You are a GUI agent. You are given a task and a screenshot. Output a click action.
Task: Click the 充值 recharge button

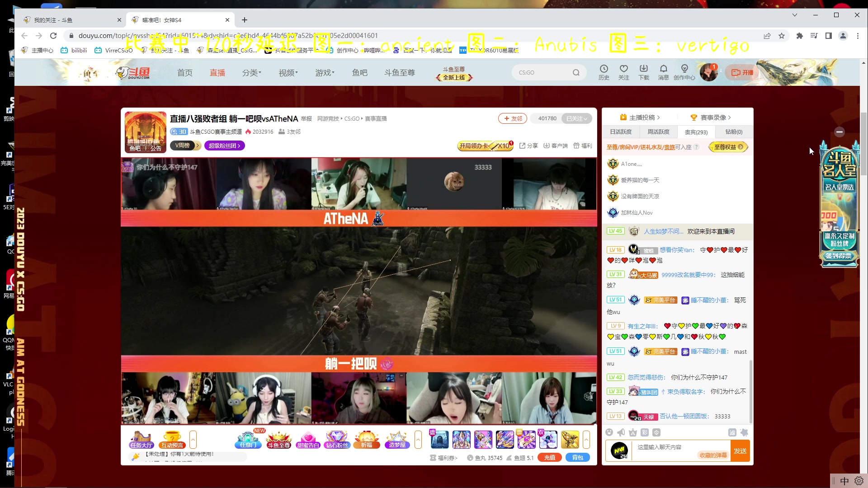tap(550, 457)
